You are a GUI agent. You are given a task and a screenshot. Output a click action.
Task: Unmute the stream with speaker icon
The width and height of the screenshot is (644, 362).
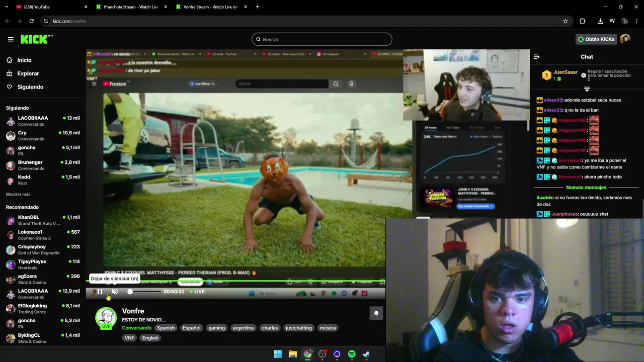[x=115, y=292]
